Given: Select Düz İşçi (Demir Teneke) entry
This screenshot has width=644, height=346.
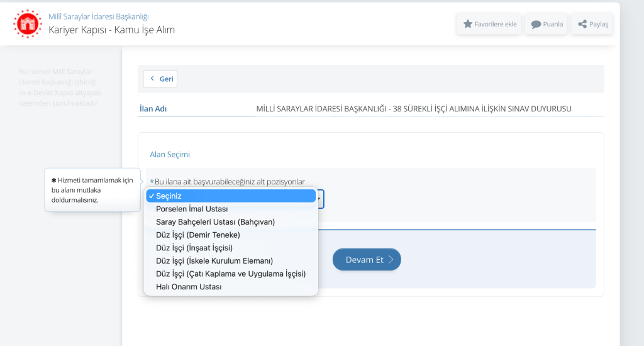Looking at the screenshot, I should tap(231, 235).
